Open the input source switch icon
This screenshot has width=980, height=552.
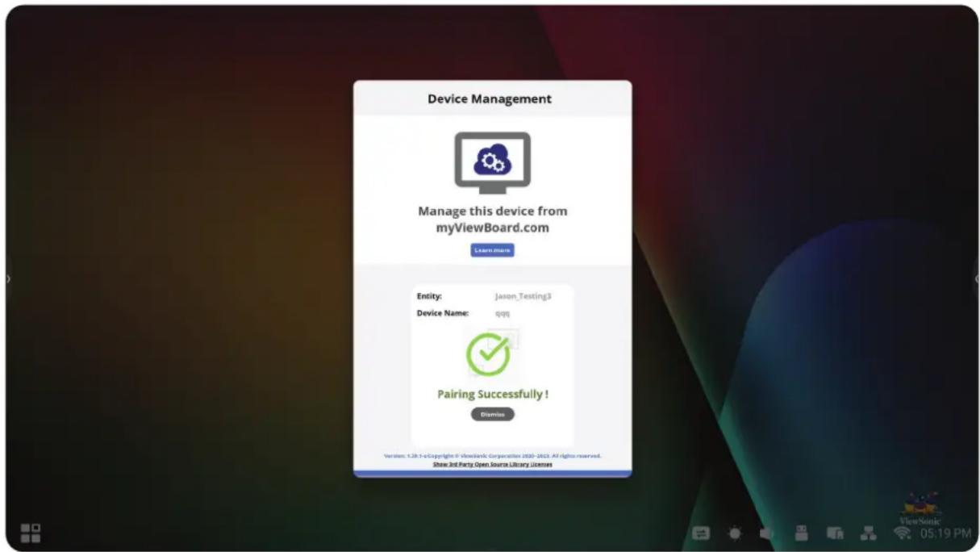(x=700, y=533)
